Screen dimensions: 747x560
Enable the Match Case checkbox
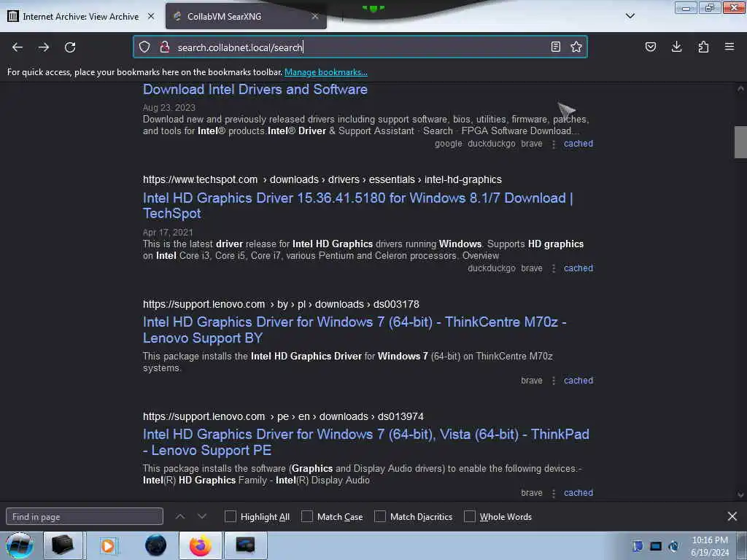click(x=307, y=516)
